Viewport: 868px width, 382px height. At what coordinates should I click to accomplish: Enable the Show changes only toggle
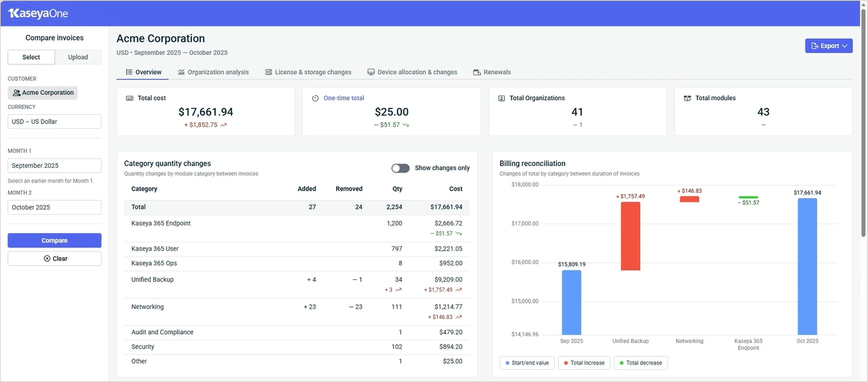400,168
